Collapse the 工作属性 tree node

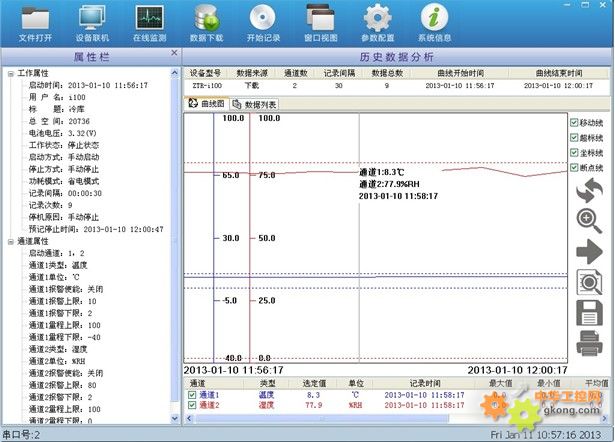(x=10, y=74)
